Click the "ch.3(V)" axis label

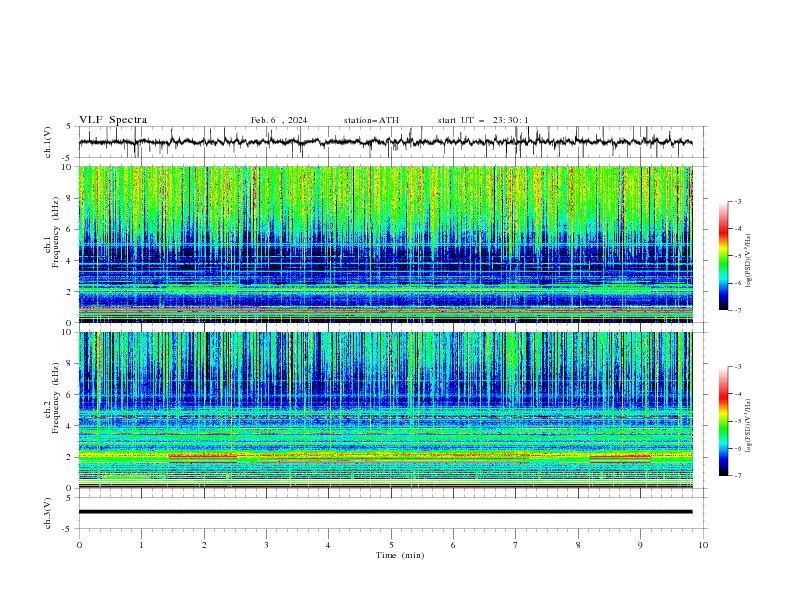(x=48, y=513)
